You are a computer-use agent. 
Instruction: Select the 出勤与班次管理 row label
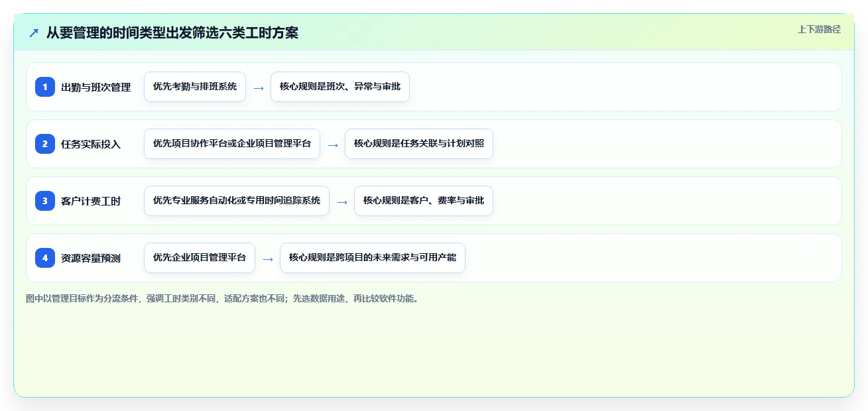[x=95, y=88]
